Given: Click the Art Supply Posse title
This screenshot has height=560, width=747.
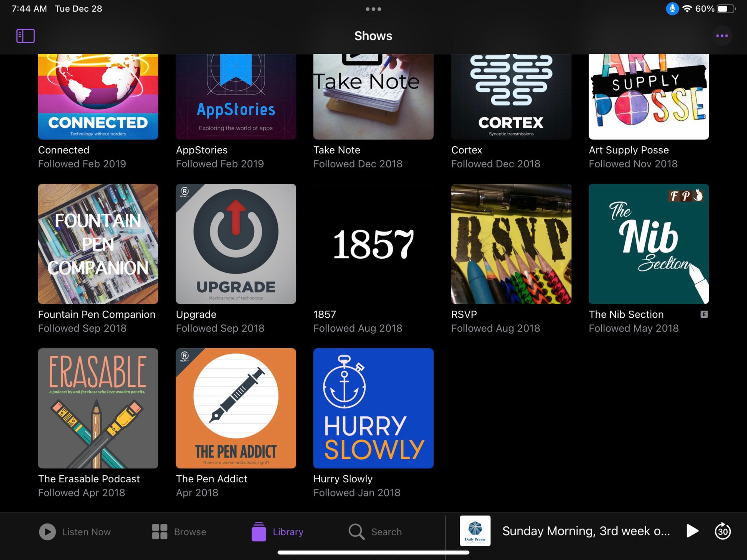Looking at the screenshot, I should pos(629,150).
